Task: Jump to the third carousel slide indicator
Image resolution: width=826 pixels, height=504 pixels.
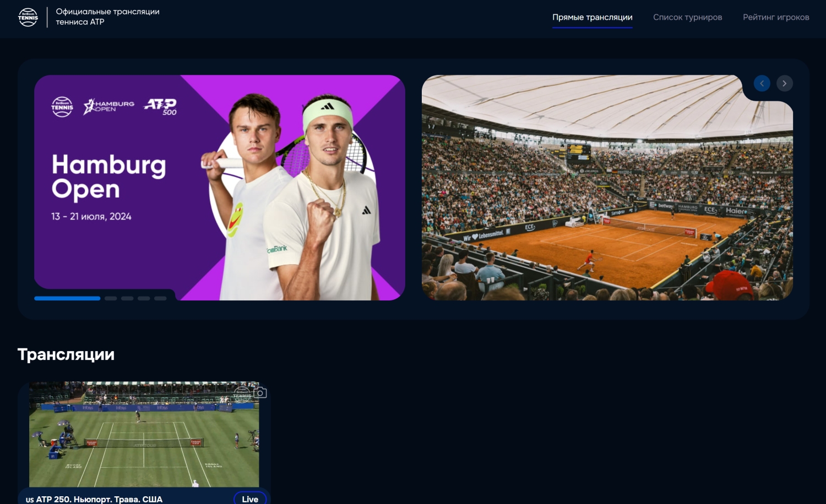Action: (127, 298)
